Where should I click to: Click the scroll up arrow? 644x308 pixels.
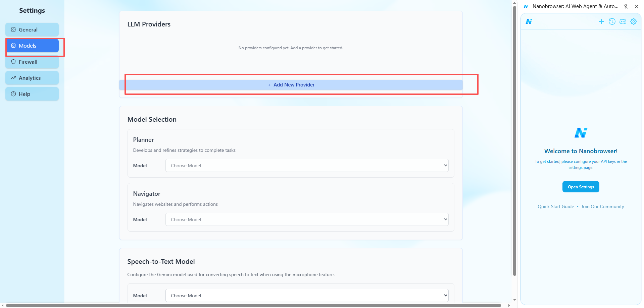click(514, 3)
